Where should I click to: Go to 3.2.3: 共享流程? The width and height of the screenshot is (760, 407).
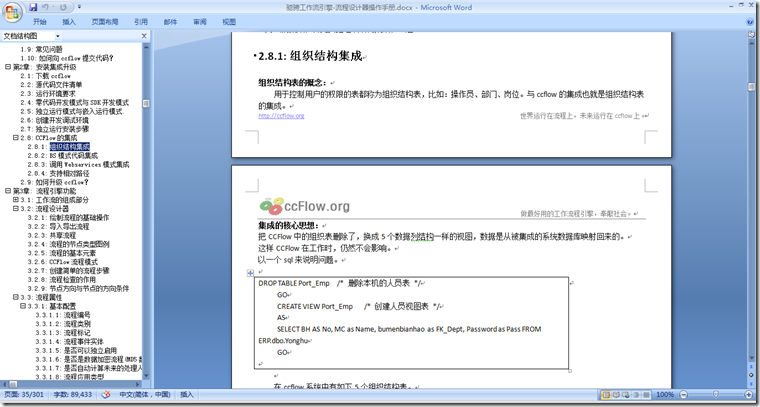pyautogui.click(x=52, y=235)
